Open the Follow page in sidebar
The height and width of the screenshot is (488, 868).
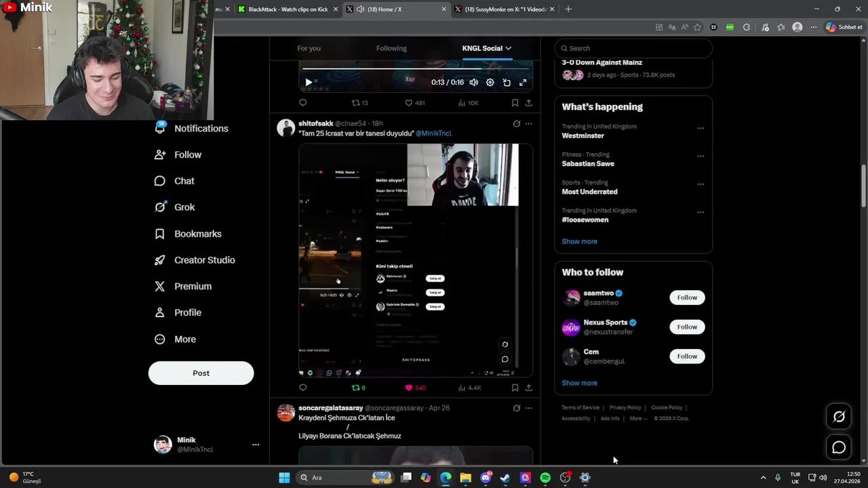[x=178, y=155]
